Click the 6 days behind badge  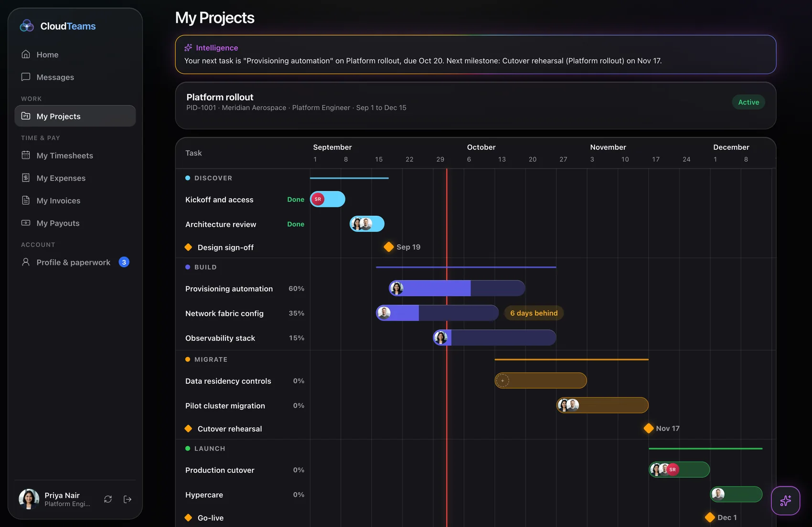[x=534, y=313]
